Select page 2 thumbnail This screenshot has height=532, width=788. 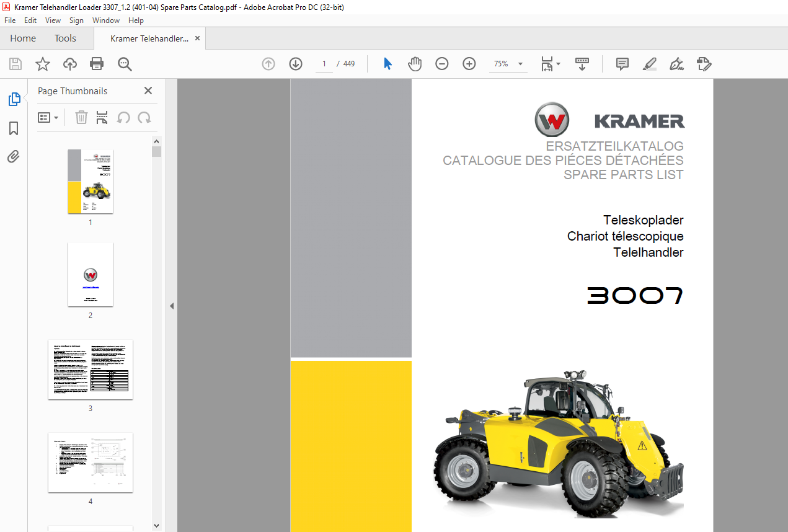[91, 274]
